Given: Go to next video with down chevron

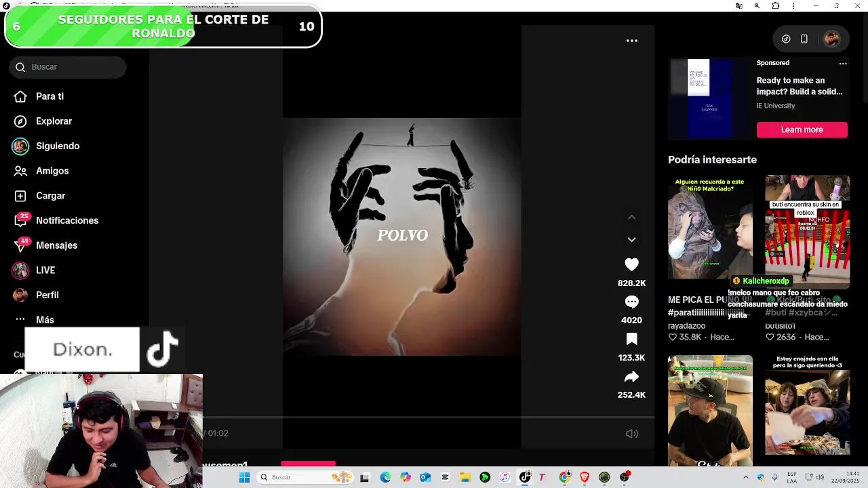Looking at the screenshot, I should (631, 240).
